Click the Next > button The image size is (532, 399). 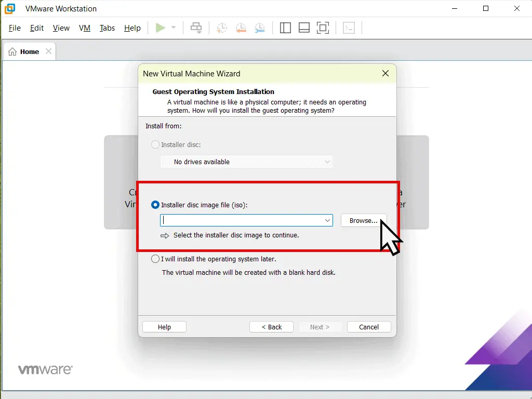coord(320,327)
